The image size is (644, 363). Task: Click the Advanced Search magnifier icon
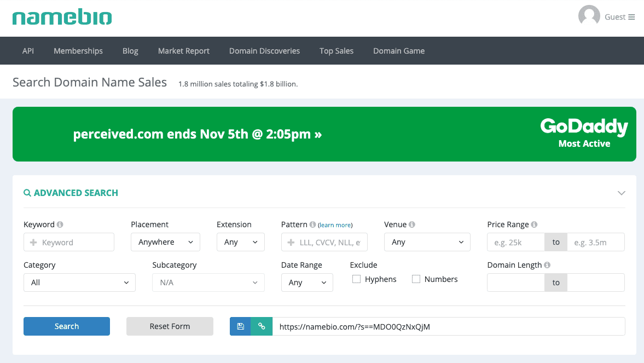27,193
